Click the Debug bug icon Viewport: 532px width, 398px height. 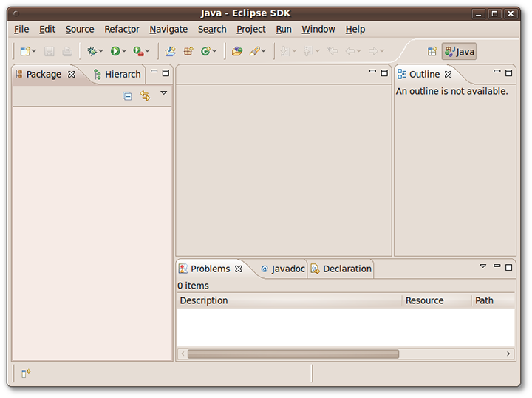tap(92, 51)
